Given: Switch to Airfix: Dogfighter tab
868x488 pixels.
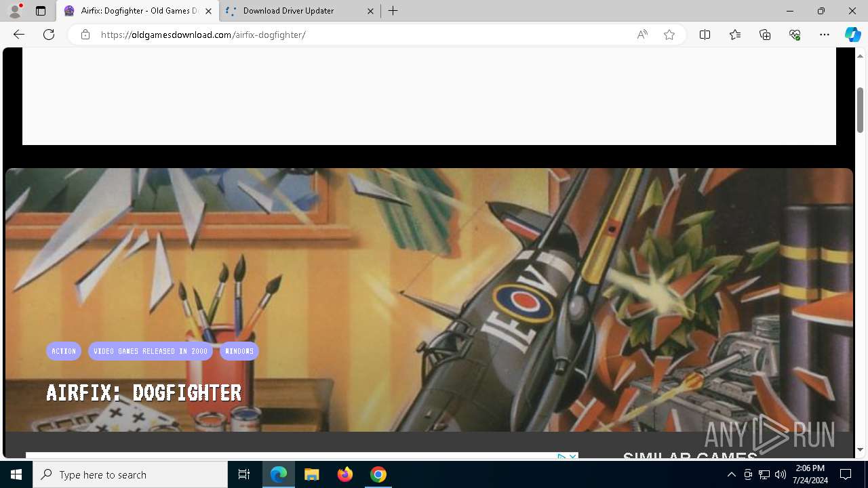Looking at the screenshot, I should tap(138, 11).
